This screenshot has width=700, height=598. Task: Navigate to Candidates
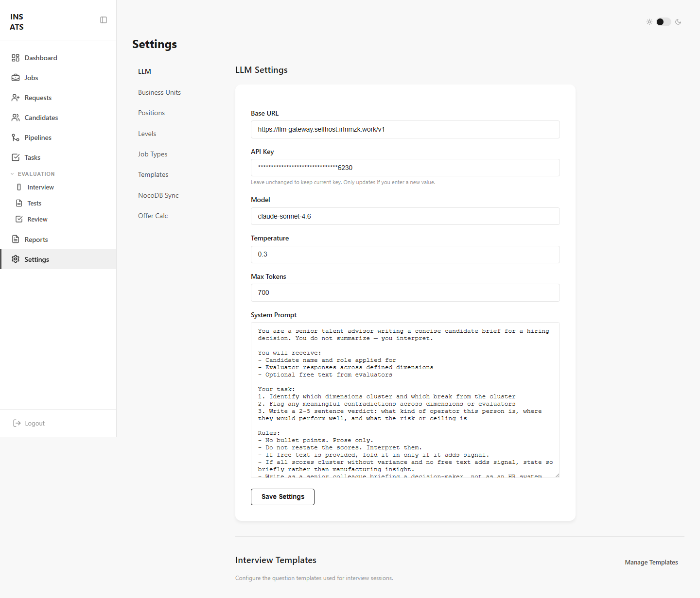point(58,118)
